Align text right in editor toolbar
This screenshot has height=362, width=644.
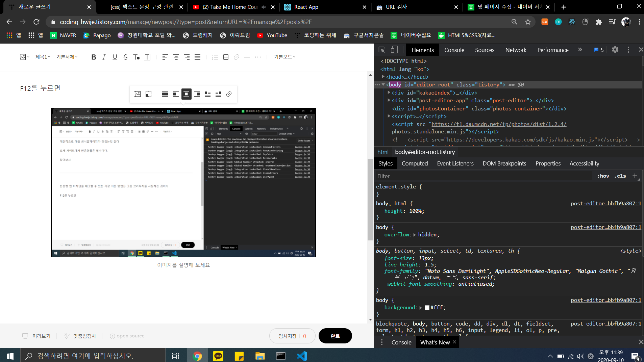coord(187,57)
